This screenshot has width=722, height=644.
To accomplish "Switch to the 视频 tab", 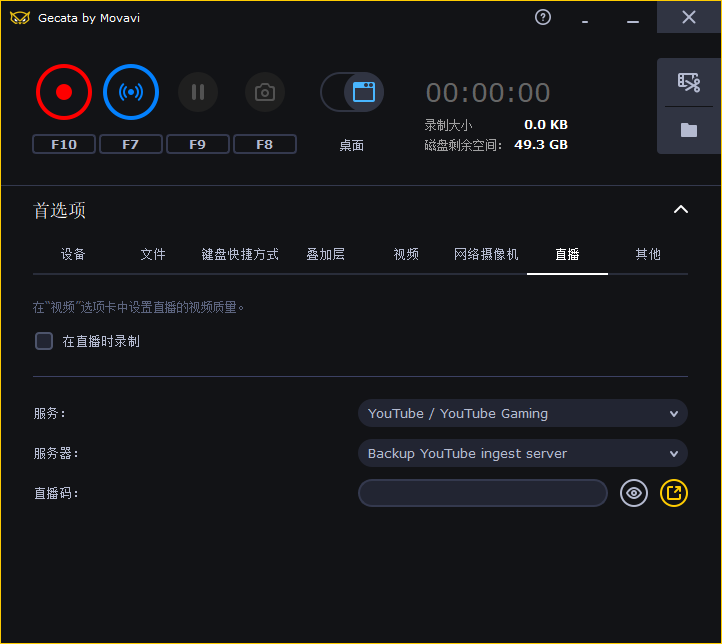I will 406,254.
